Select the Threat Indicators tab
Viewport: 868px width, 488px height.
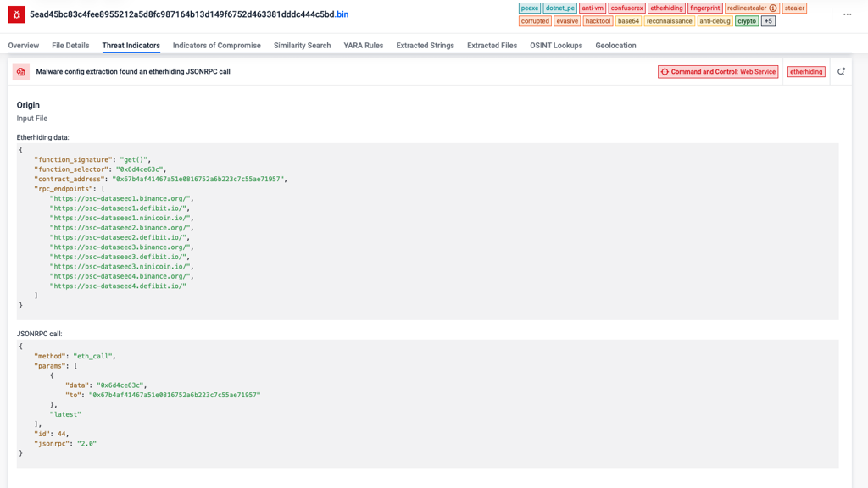pyautogui.click(x=131, y=46)
